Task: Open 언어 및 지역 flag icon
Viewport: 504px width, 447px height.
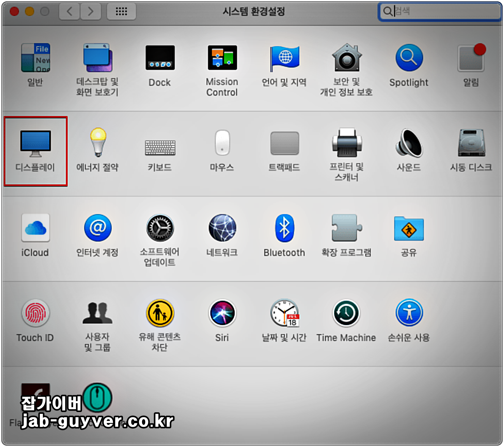Action: pyautogui.click(x=284, y=58)
